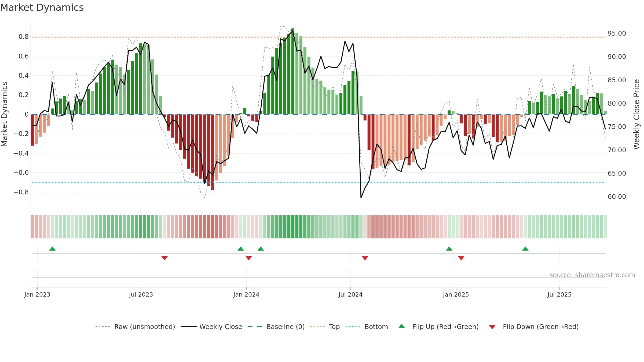
Task: Click the 60.00 price axis label
Action: (617, 197)
